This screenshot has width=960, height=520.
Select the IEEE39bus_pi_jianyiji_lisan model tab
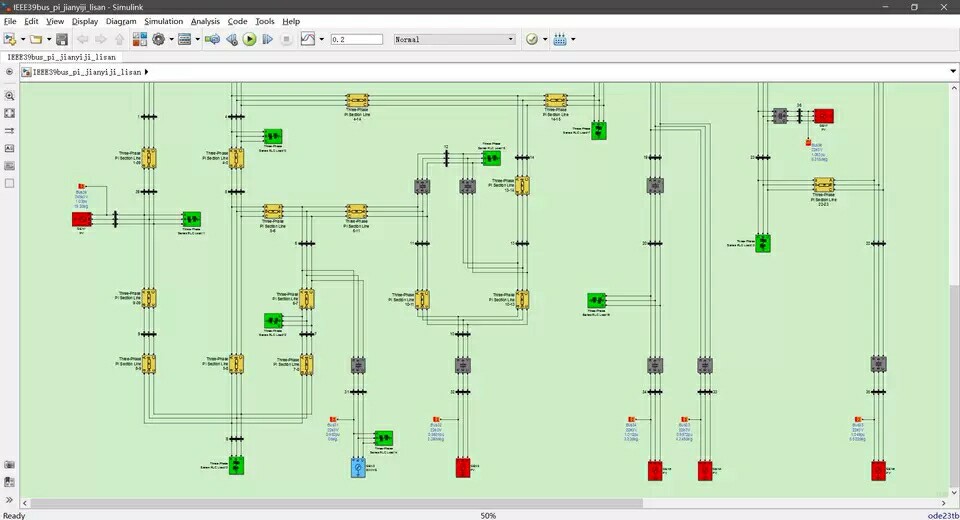tap(61, 57)
